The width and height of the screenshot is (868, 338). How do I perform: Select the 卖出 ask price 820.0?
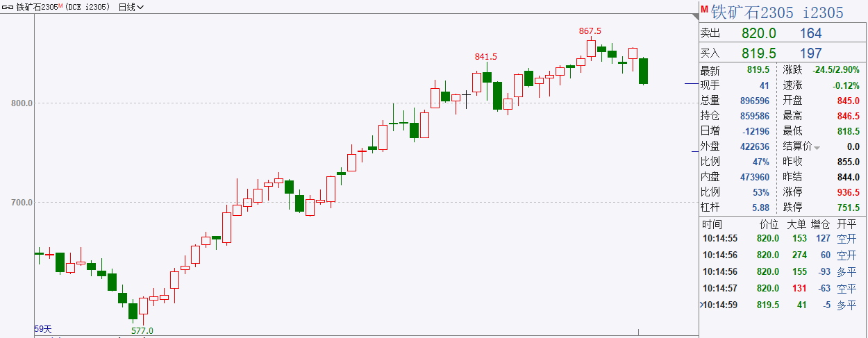click(x=758, y=33)
